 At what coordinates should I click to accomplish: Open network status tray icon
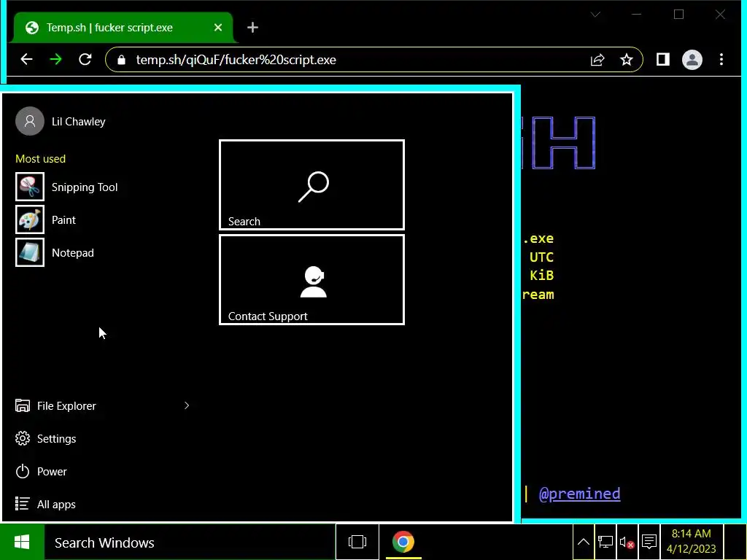tap(605, 542)
